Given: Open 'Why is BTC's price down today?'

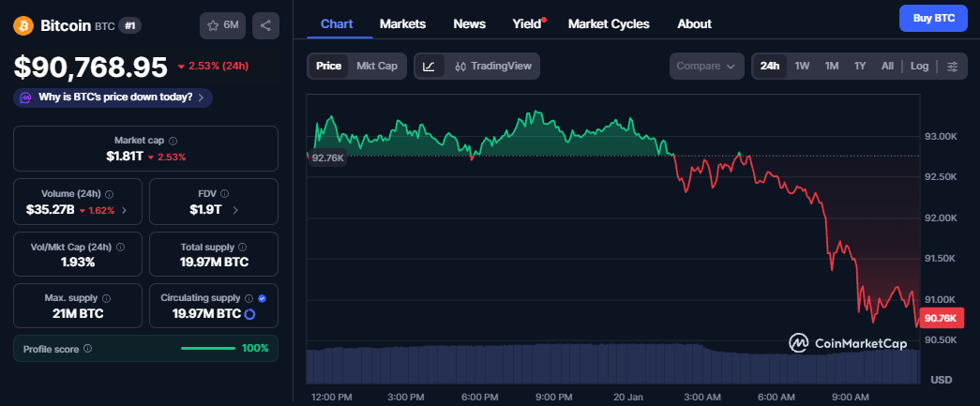Looking at the screenshot, I should click(x=114, y=97).
